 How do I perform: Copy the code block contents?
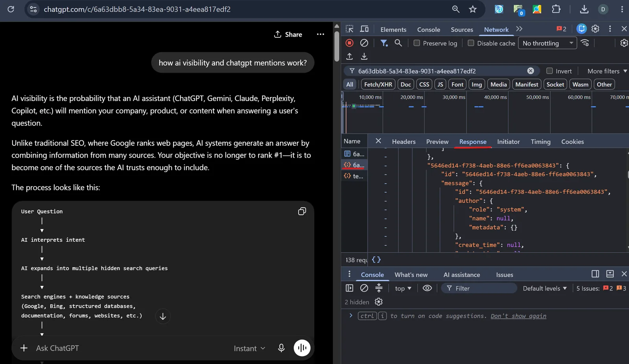point(302,211)
